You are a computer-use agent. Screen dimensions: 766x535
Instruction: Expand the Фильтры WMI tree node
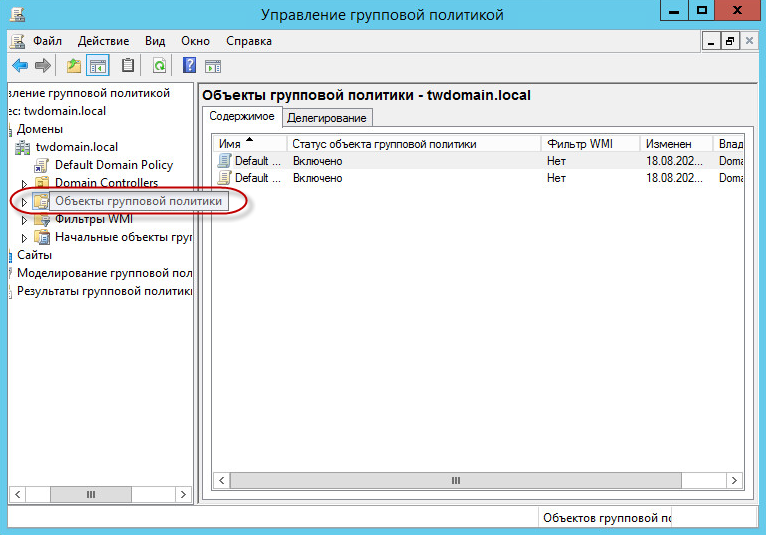click(26, 220)
